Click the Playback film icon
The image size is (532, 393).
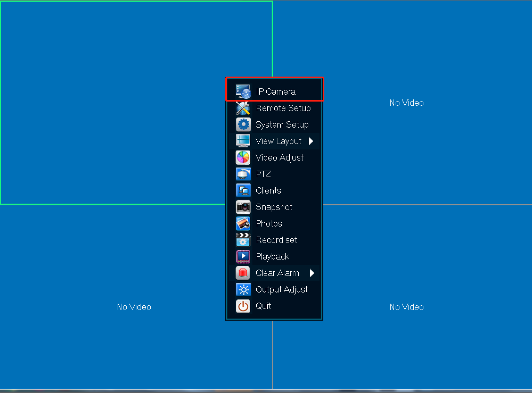click(243, 256)
